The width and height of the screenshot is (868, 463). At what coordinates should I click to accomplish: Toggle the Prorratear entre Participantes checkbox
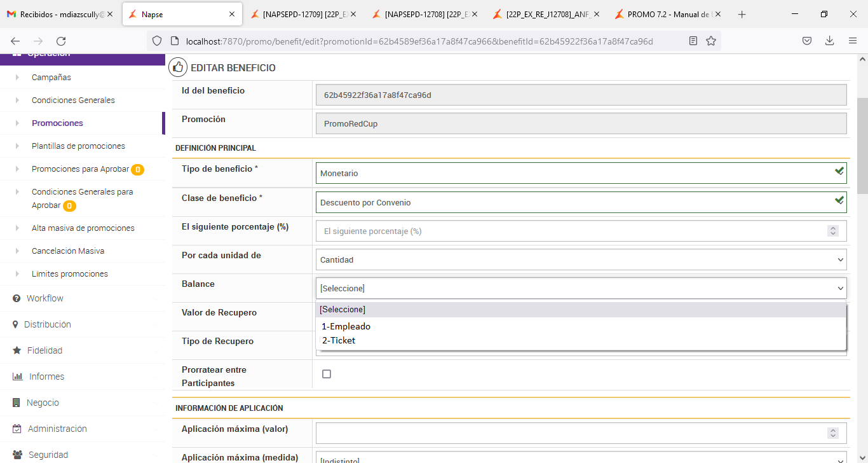[x=327, y=374]
